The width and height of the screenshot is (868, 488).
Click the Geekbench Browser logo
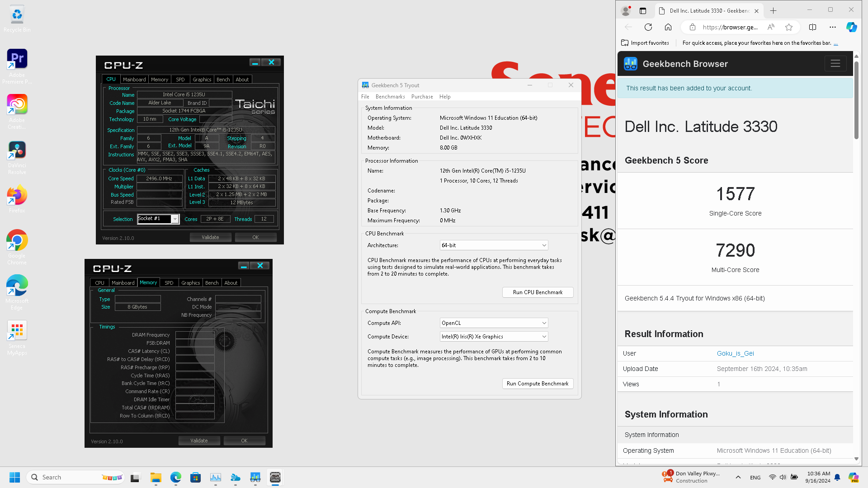click(x=630, y=64)
